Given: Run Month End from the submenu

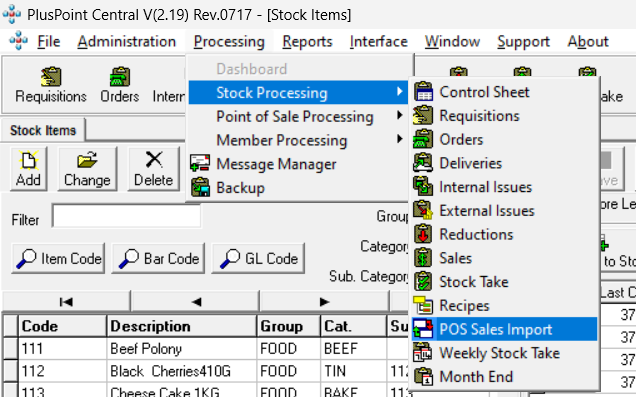Looking at the screenshot, I should point(504,377).
